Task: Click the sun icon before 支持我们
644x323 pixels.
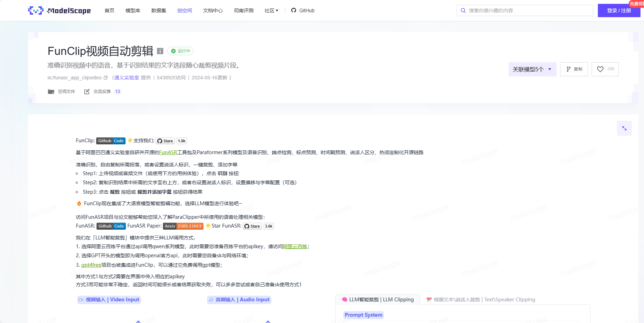Action: (x=130, y=140)
